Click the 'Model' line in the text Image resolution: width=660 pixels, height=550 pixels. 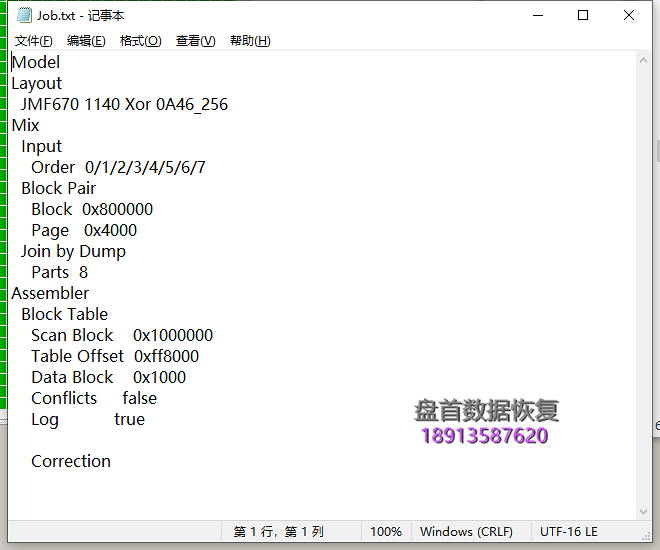[x=36, y=62]
